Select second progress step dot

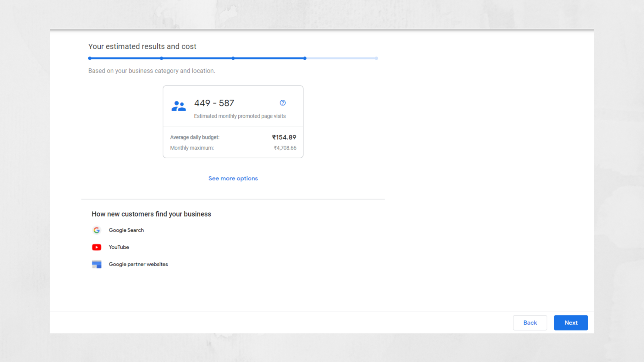tap(161, 58)
